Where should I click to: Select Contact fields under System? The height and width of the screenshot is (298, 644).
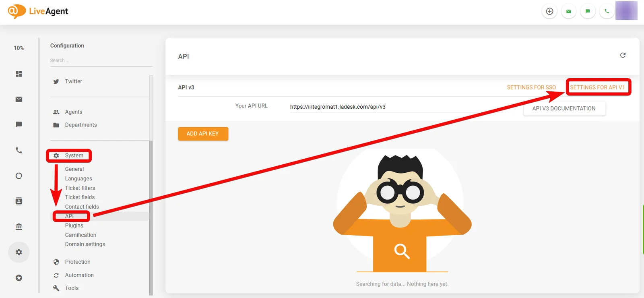point(82,207)
